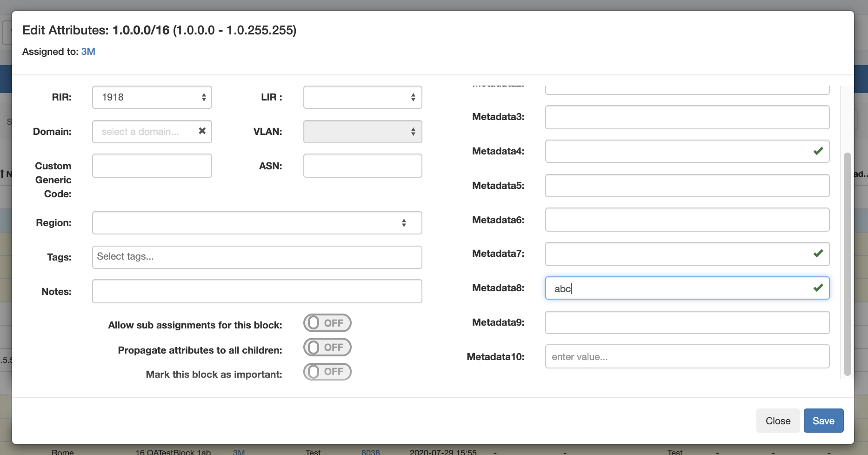Focus the Metadata10 enter value field
Viewport: 868px width, 455px height.
pyautogui.click(x=687, y=357)
